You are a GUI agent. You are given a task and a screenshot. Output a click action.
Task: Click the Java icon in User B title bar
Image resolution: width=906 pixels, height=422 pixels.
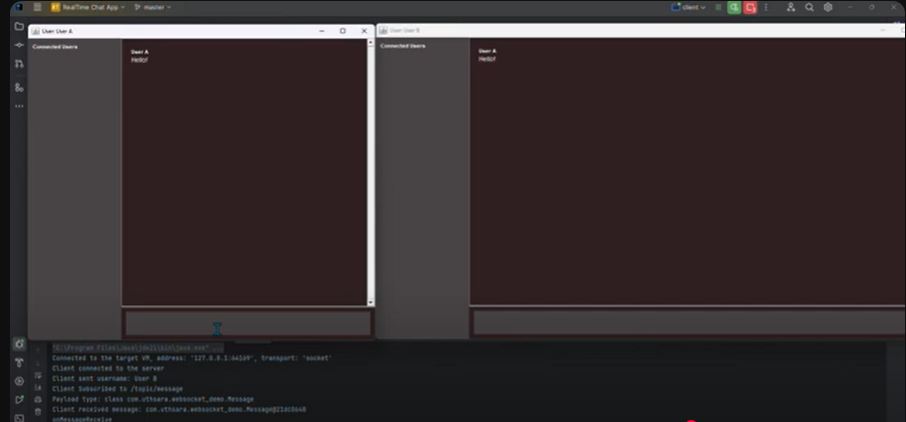click(383, 30)
